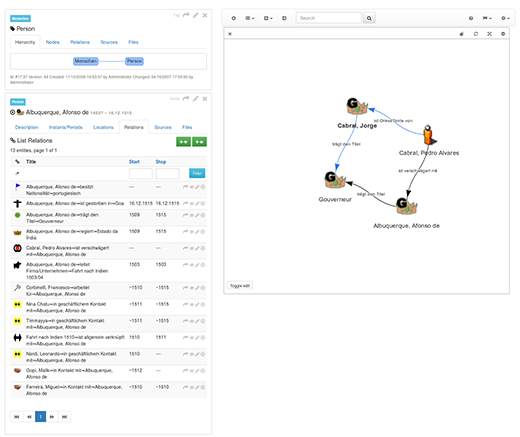Screen dimensions: 520x437
Task: Select the Cabral, Jorge node in graph
Action: (357, 106)
